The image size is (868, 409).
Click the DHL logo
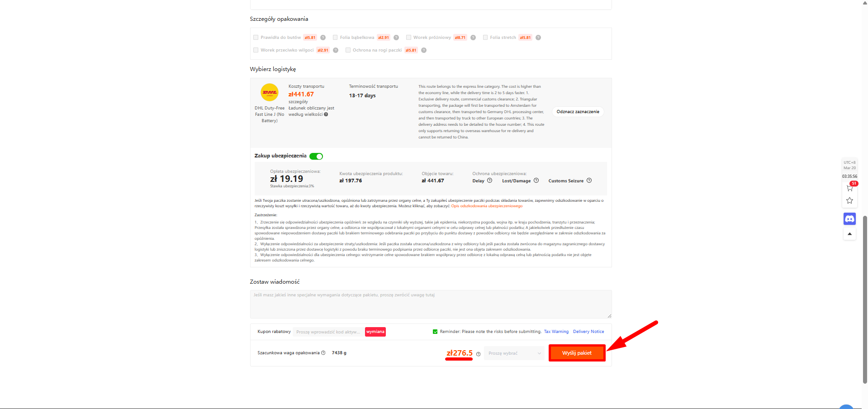[x=270, y=92]
